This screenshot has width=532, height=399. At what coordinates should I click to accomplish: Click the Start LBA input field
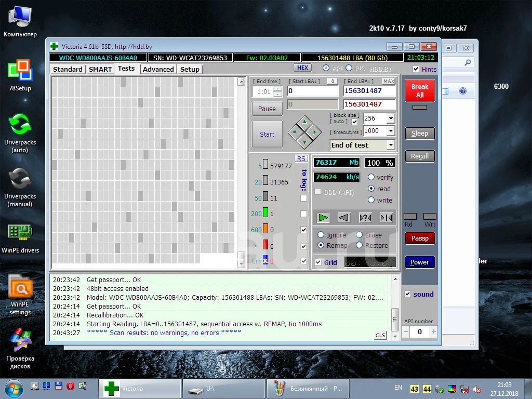[x=313, y=91]
